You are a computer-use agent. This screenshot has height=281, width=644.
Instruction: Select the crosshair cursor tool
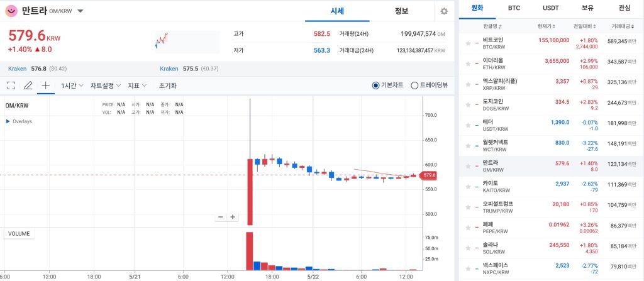[45, 85]
